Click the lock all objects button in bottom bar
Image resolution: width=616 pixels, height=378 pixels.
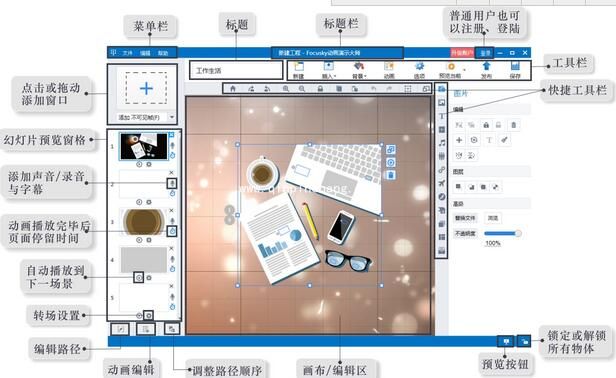pyautogui.click(x=523, y=341)
